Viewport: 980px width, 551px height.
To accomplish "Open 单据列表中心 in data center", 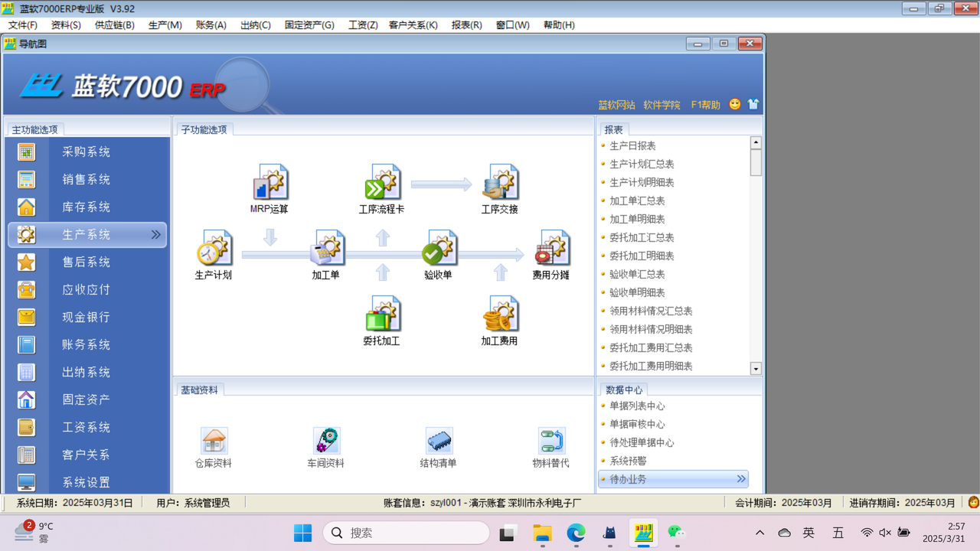I will point(637,406).
